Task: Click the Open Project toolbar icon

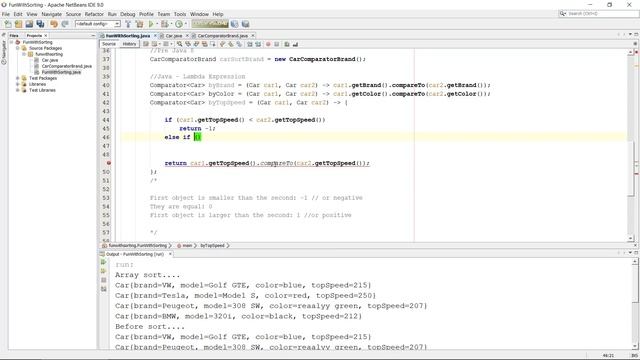Action: 29,24
